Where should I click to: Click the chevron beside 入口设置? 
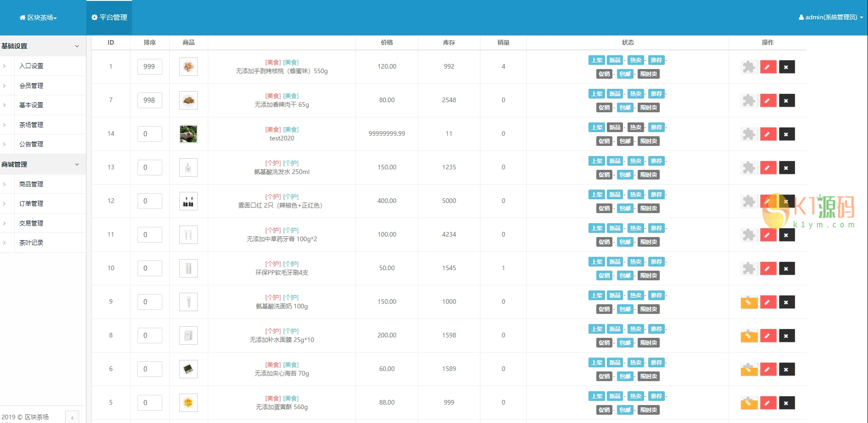5,66
